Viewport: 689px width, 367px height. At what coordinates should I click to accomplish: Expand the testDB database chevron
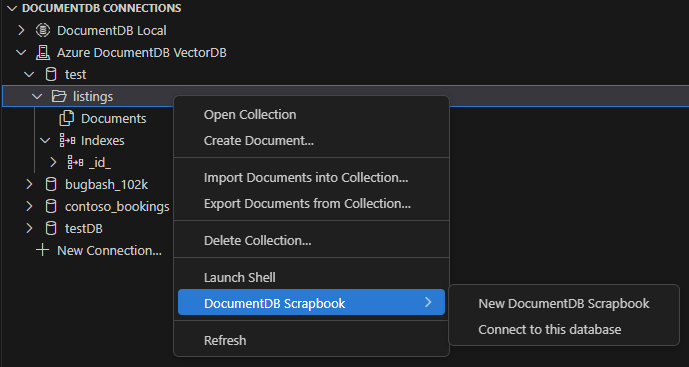(x=29, y=228)
